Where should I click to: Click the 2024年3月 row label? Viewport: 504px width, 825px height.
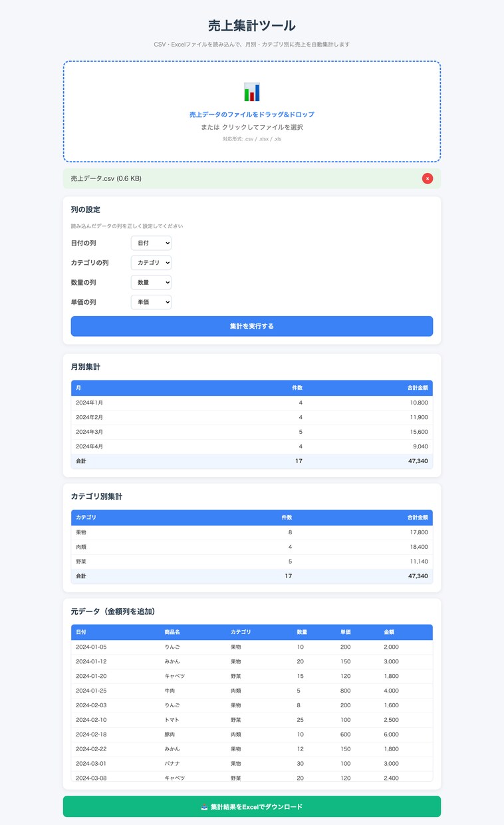89,432
